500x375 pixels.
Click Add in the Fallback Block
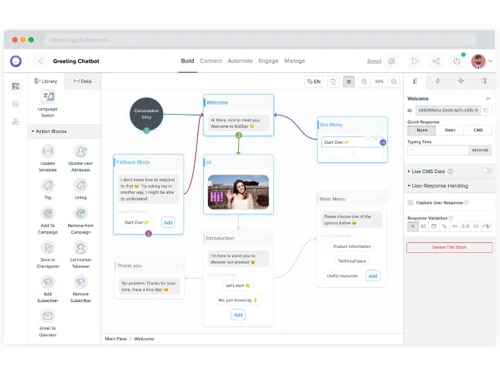tap(168, 222)
